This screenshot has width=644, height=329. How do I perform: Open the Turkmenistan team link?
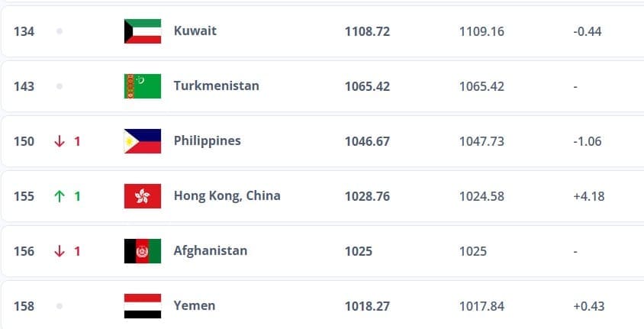tap(217, 85)
